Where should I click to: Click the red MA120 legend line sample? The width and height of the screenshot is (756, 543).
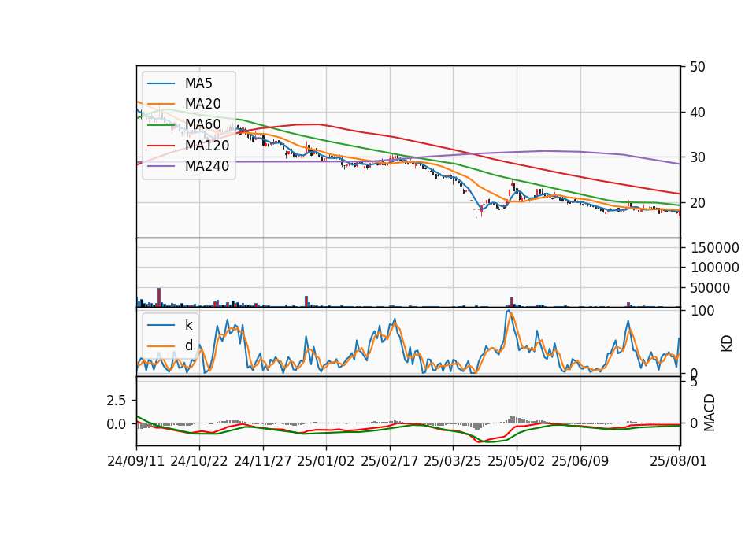tap(161, 146)
